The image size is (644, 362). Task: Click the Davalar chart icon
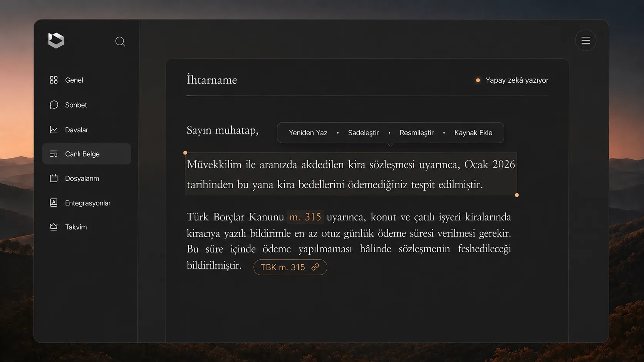tap(54, 130)
